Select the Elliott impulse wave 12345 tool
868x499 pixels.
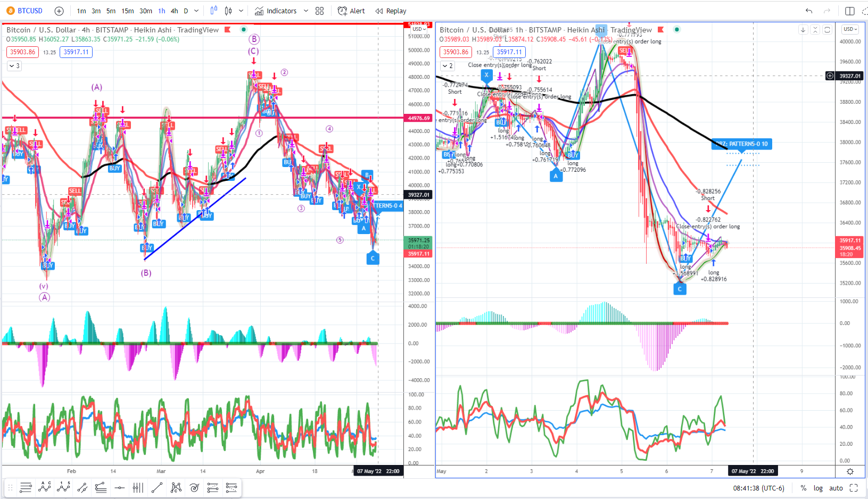[x=63, y=488]
